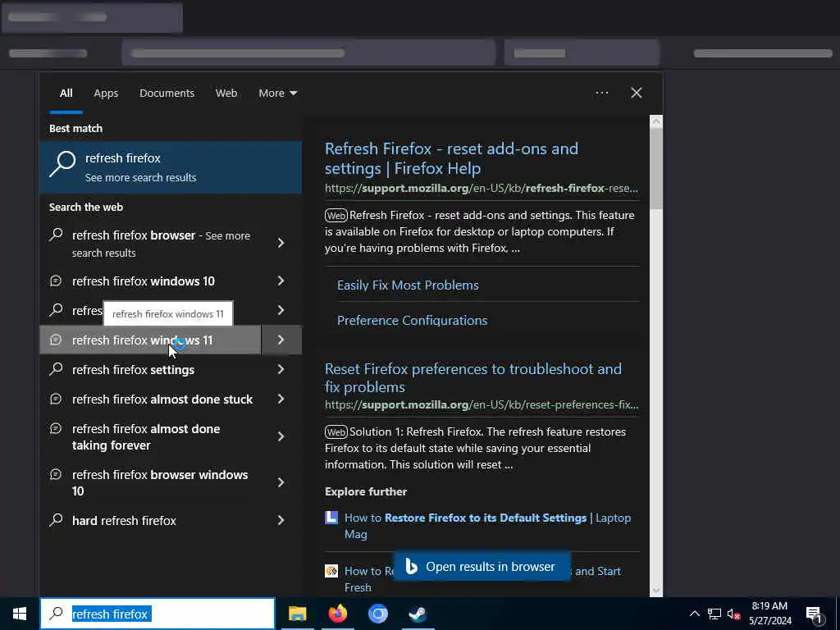Click the chat icon beside 'refresh firefox windows 10'
840x630 pixels.
tap(56, 281)
